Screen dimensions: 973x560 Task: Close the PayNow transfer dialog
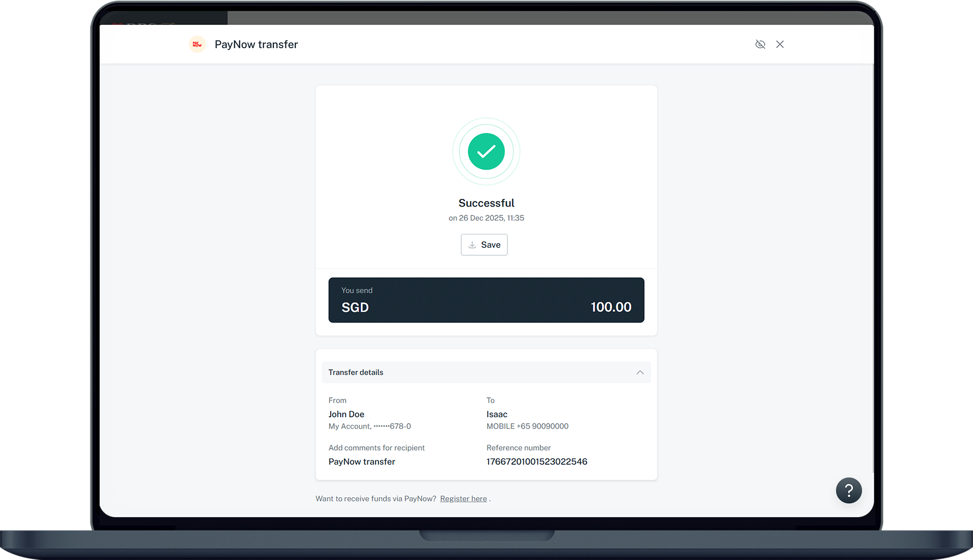(780, 44)
